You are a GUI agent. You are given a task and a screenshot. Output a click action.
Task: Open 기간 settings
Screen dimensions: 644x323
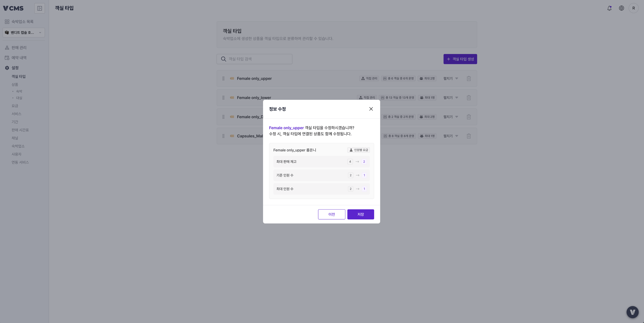[15, 122]
